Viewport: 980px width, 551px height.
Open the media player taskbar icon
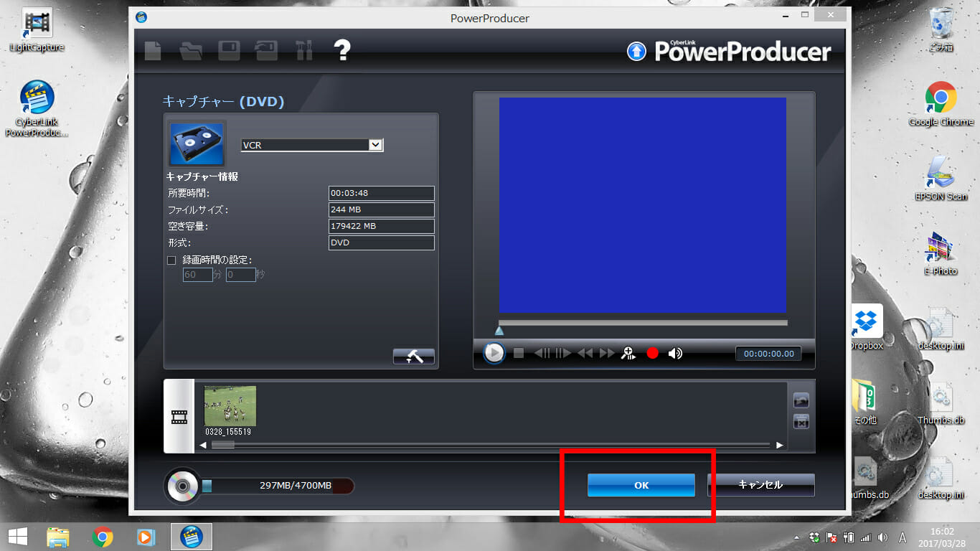pyautogui.click(x=146, y=537)
